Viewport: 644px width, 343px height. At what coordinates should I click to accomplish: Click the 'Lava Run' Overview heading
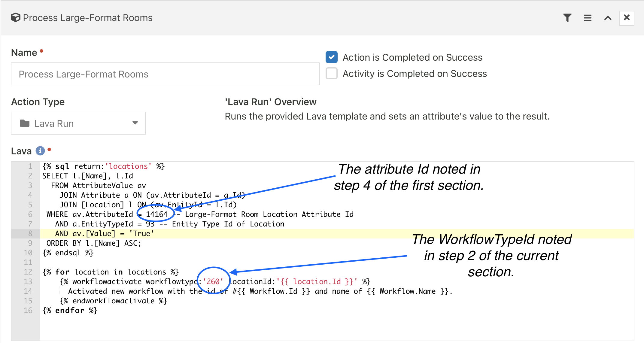point(270,102)
